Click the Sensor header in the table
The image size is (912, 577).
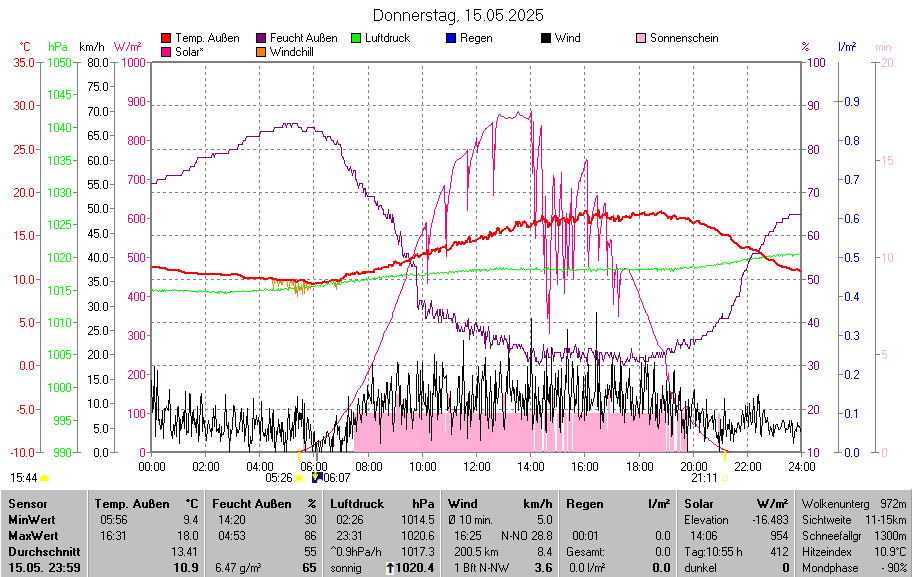click(27, 504)
